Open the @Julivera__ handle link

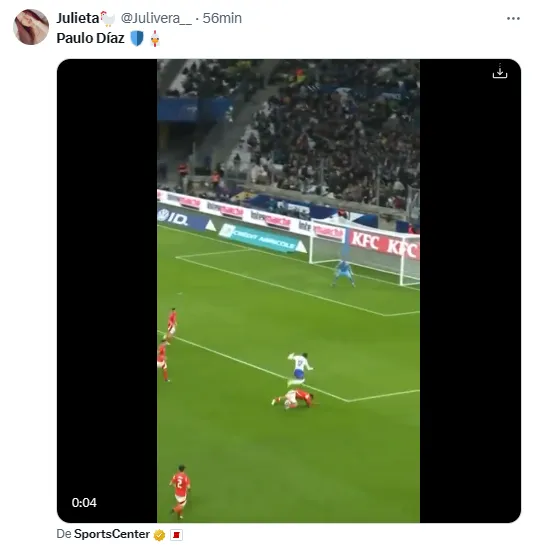pos(156,18)
